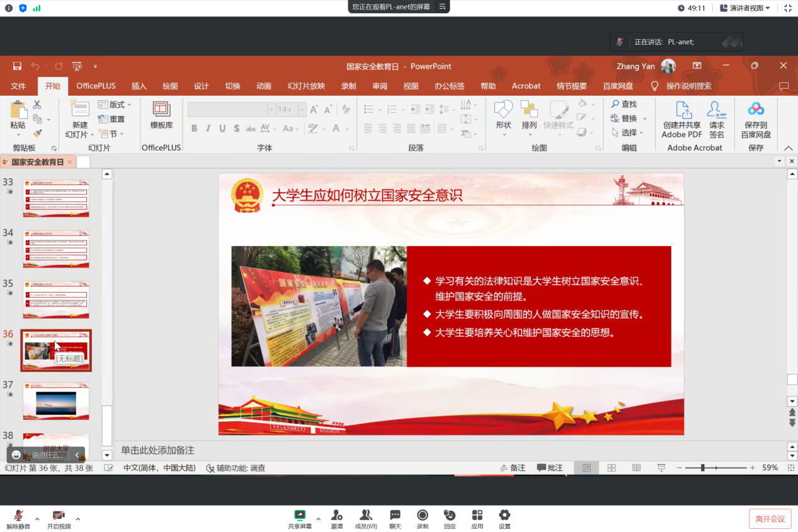Open the 演讲者视图 view dropdown
The width and height of the screenshot is (798, 532).
point(746,8)
